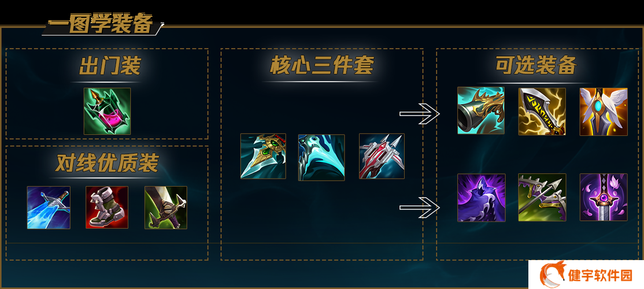Screen dimensions: 644x289
Task: Choose the armored boots item on red background
Action: point(107,208)
